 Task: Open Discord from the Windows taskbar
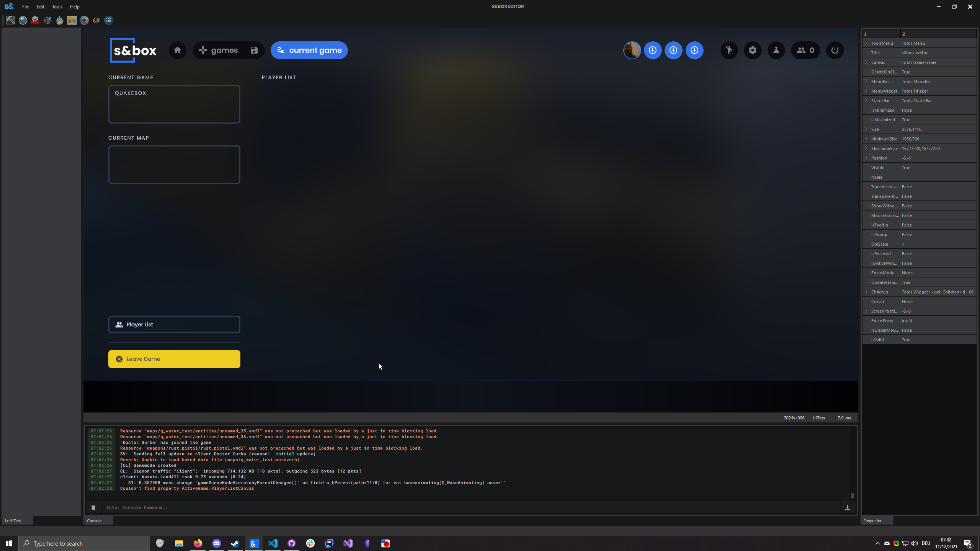tap(217, 543)
